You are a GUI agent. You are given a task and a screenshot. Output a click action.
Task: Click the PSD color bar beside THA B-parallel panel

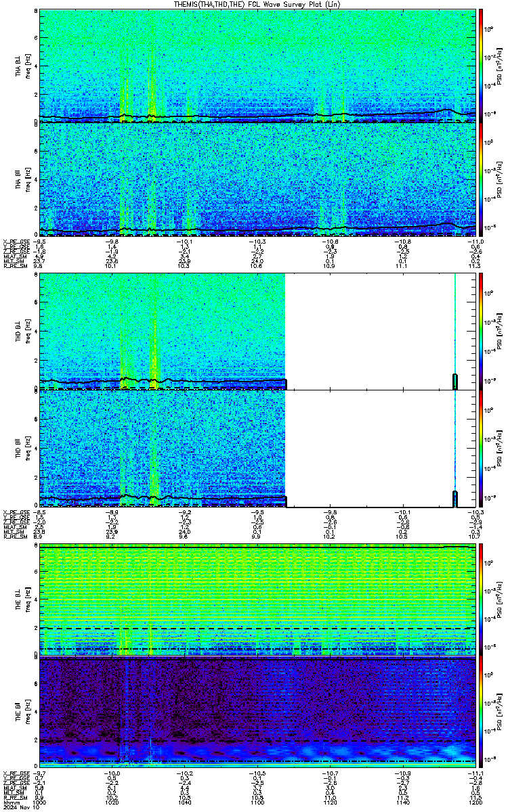point(481,179)
